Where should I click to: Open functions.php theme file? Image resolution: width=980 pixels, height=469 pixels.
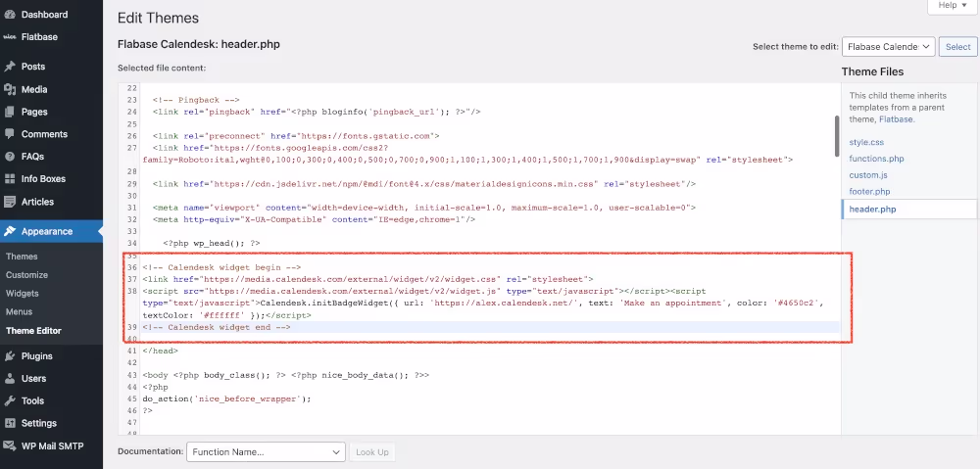pyautogui.click(x=876, y=159)
